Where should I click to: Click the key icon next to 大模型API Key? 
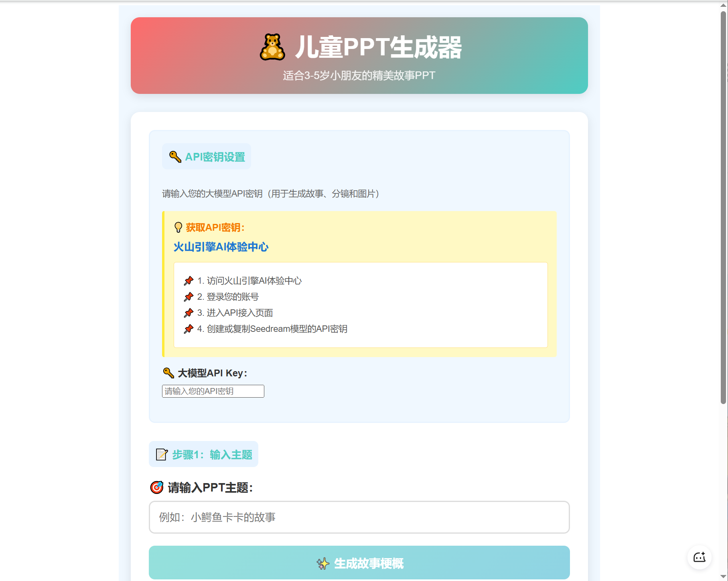tap(168, 373)
